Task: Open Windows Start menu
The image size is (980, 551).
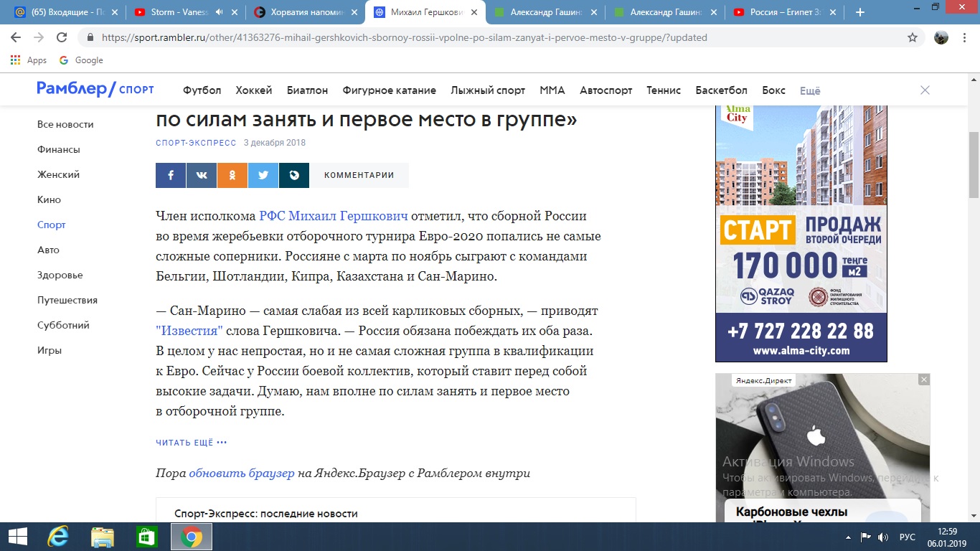Action: pyautogui.click(x=17, y=537)
